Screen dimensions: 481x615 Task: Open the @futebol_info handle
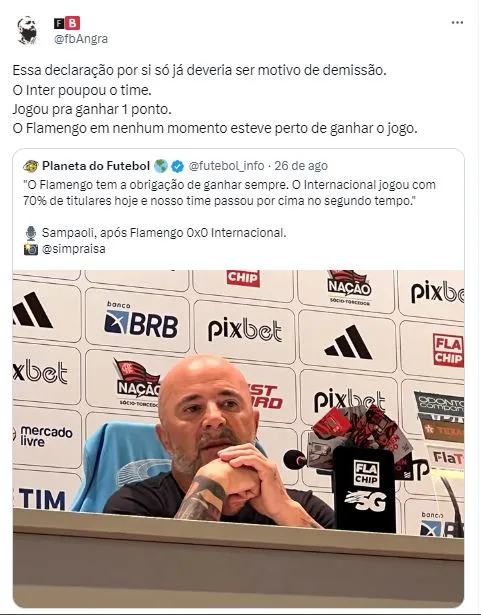[226, 166]
